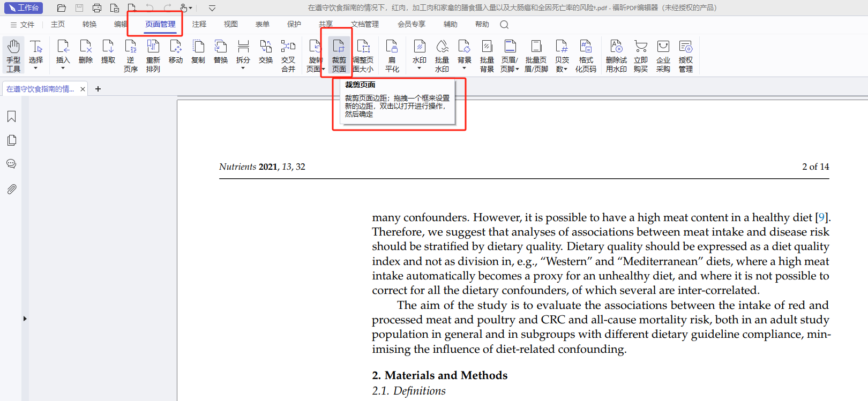Image resolution: width=868 pixels, height=401 pixels.
Task: Click the 工作台 workbench button
Action: (x=24, y=8)
